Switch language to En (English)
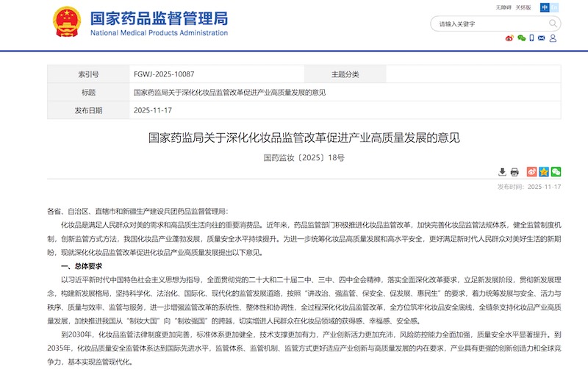 (x=556, y=7)
